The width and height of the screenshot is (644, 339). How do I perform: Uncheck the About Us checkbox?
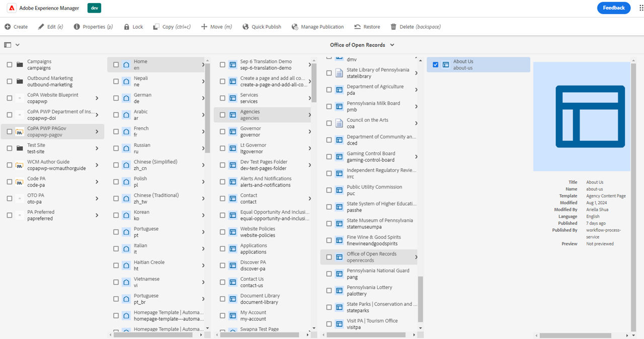click(x=436, y=65)
